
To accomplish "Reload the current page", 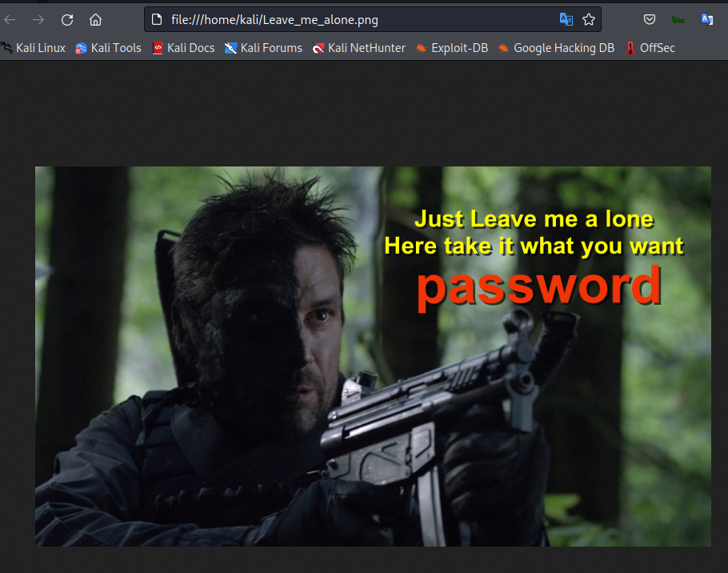I will 67,20.
